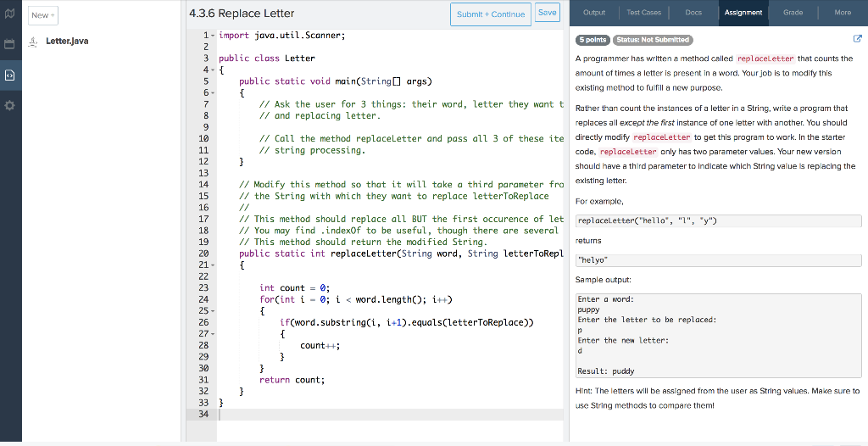Click the calendar icon in sidebar

coord(10,43)
